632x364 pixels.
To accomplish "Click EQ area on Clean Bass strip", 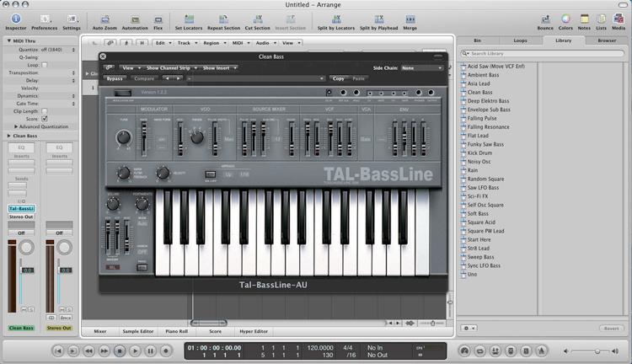I will pos(21,147).
